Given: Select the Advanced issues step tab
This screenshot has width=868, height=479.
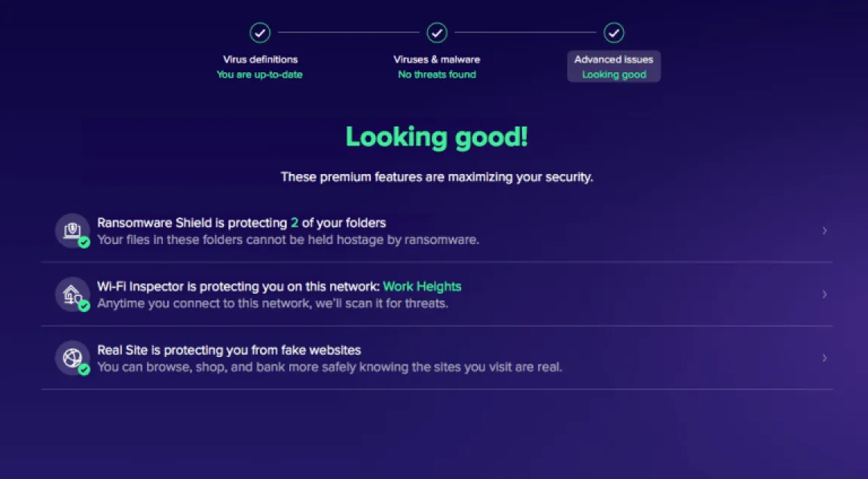Looking at the screenshot, I should click(x=614, y=66).
